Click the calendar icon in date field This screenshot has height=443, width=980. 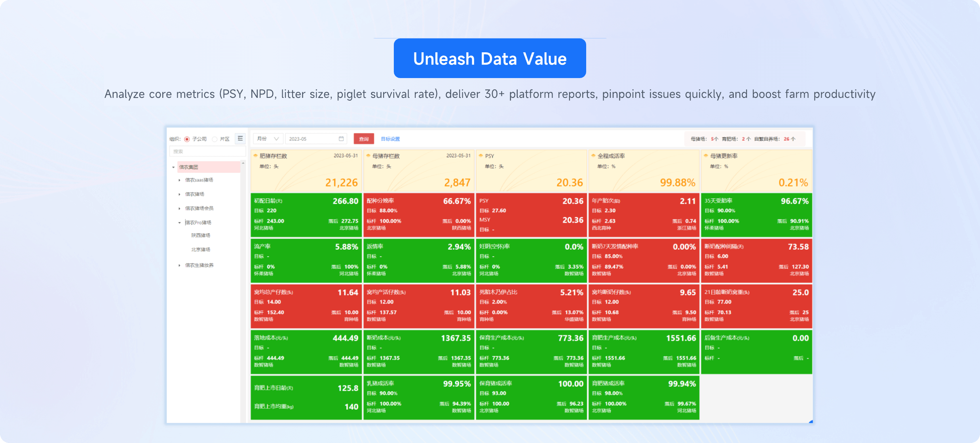[x=341, y=139]
